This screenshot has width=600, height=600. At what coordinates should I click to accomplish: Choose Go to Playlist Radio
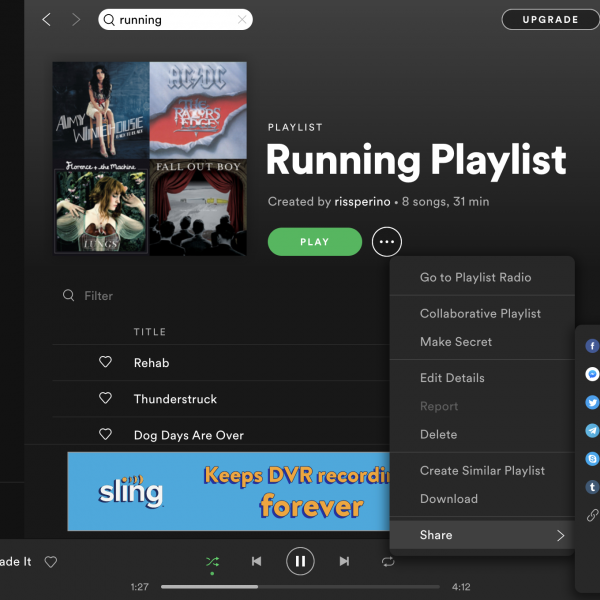482,277
